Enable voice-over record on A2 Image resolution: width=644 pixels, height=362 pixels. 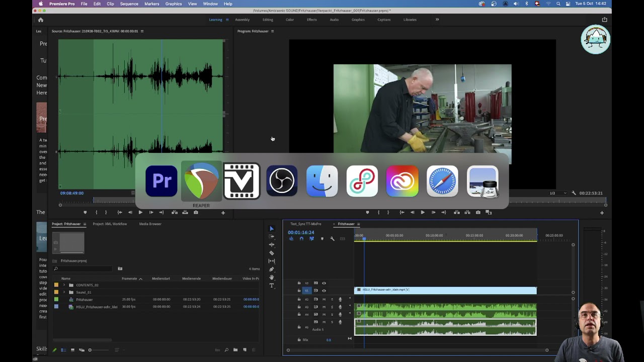[340, 299]
